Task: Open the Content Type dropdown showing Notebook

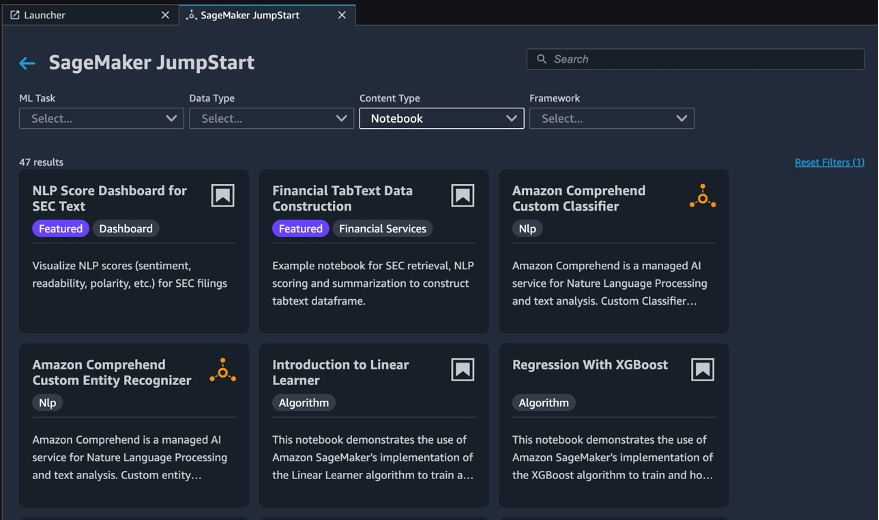Action: tap(442, 118)
